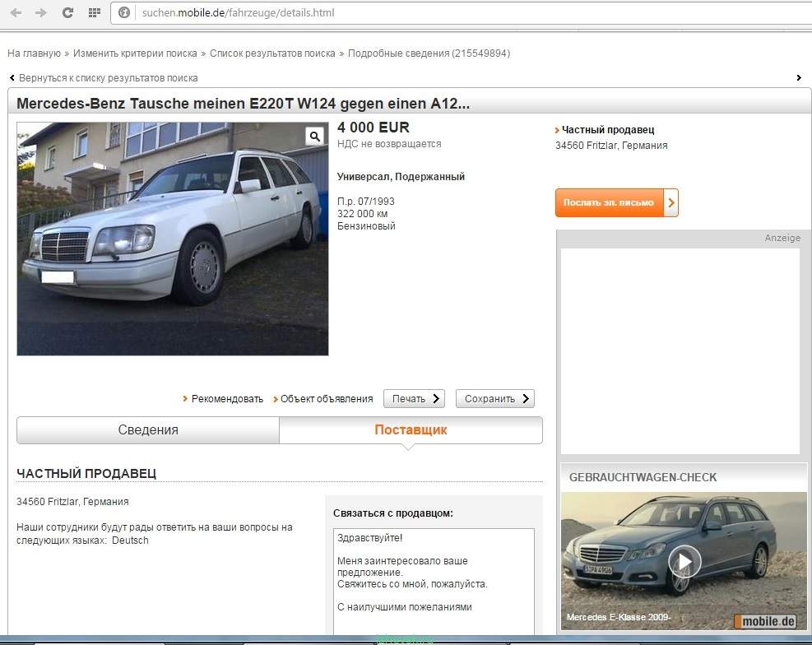Click the ЧАСТНЫЙ ПРОДАВЕЦ section heading
The image size is (812, 645).
pyautogui.click(x=86, y=474)
